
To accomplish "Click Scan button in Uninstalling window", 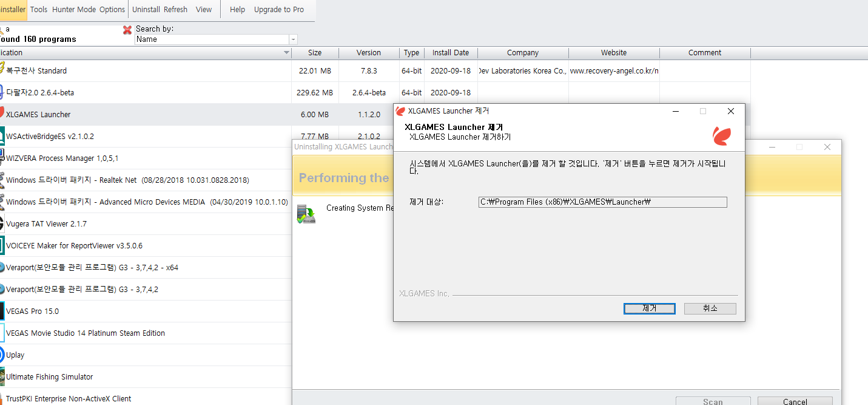I will point(713,401).
